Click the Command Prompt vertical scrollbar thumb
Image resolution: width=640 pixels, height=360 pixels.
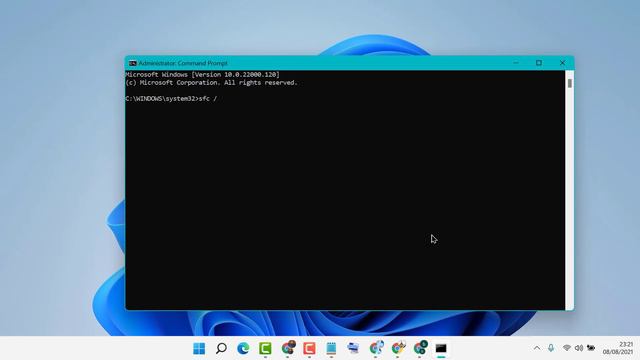tap(570, 83)
